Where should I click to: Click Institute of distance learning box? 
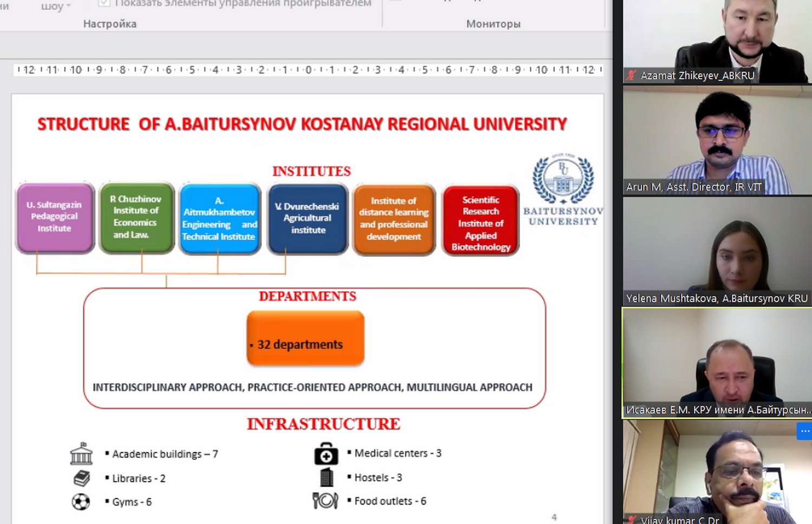(x=394, y=219)
